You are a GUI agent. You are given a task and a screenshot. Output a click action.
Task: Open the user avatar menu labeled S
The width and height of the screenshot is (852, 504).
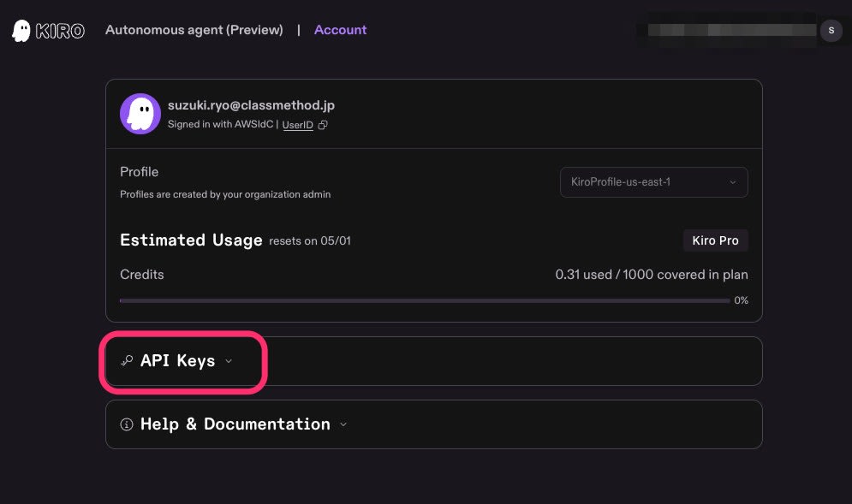831,30
